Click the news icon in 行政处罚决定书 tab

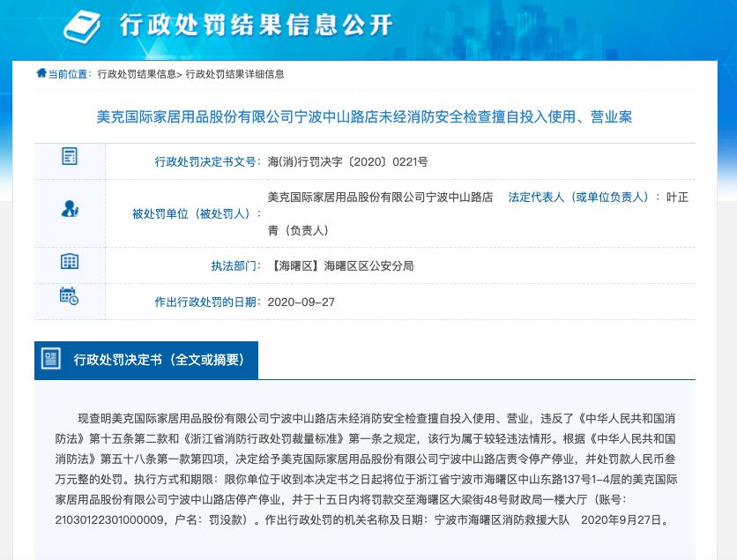(x=51, y=359)
